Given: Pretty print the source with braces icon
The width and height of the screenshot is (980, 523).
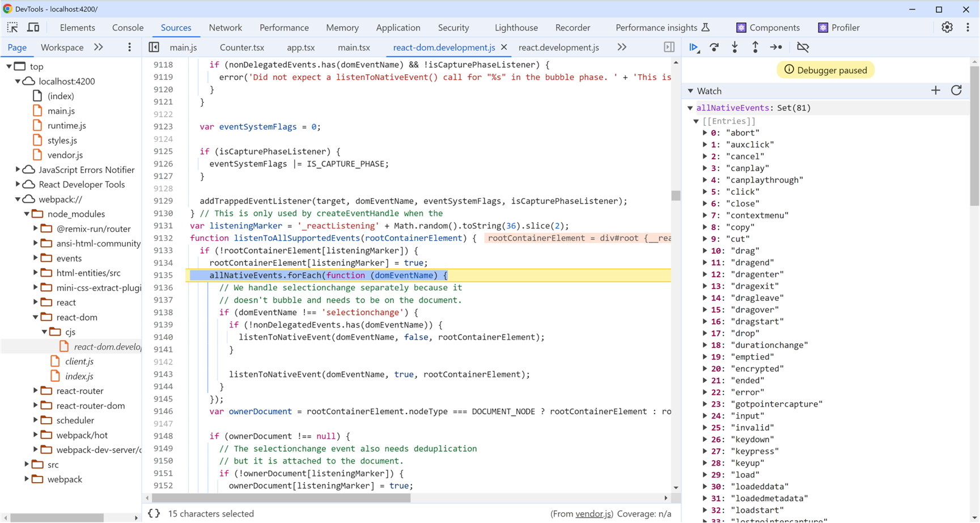Looking at the screenshot, I should [x=154, y=513].
